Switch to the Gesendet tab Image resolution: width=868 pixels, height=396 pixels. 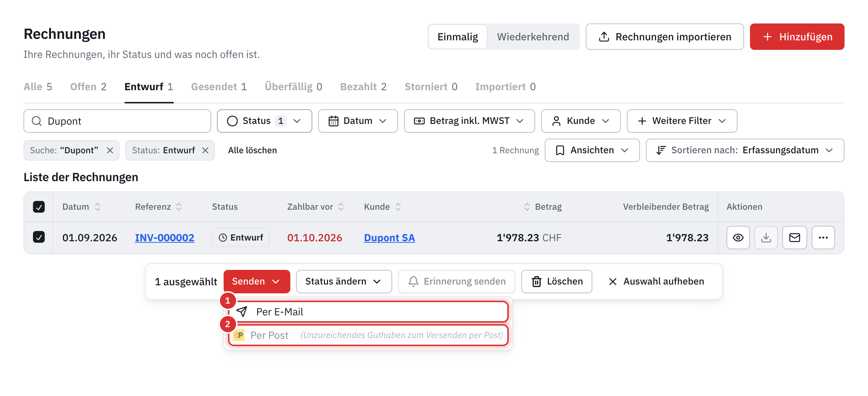(x=219, y=87)
